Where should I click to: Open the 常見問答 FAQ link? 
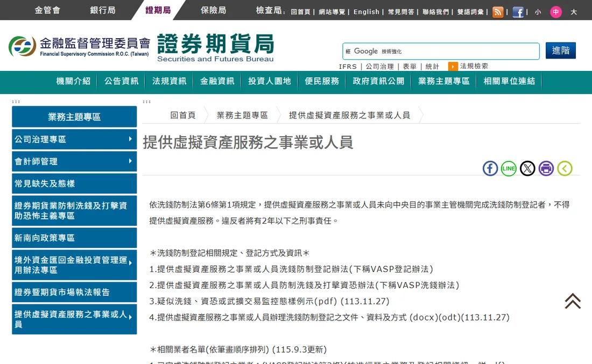pos(401,12)
